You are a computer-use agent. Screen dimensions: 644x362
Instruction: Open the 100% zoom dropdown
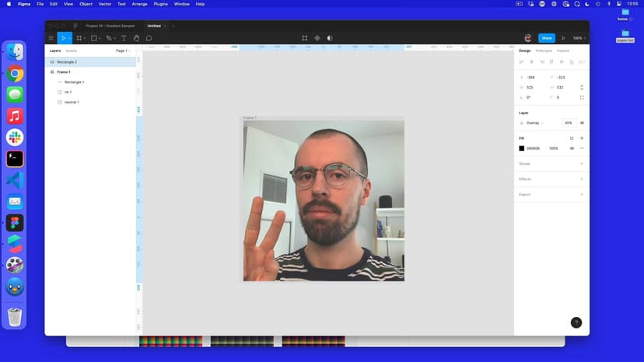(579, 38)
